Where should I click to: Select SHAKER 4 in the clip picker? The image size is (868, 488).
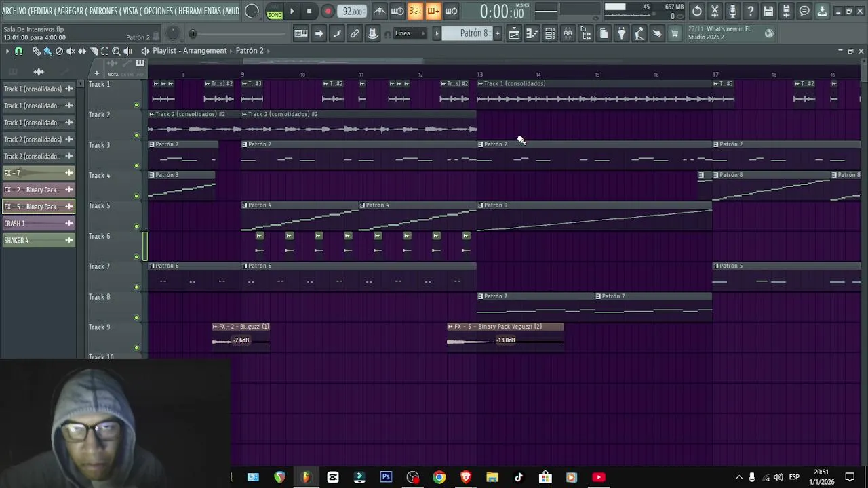pyautogui.click(x=39, y=241)
